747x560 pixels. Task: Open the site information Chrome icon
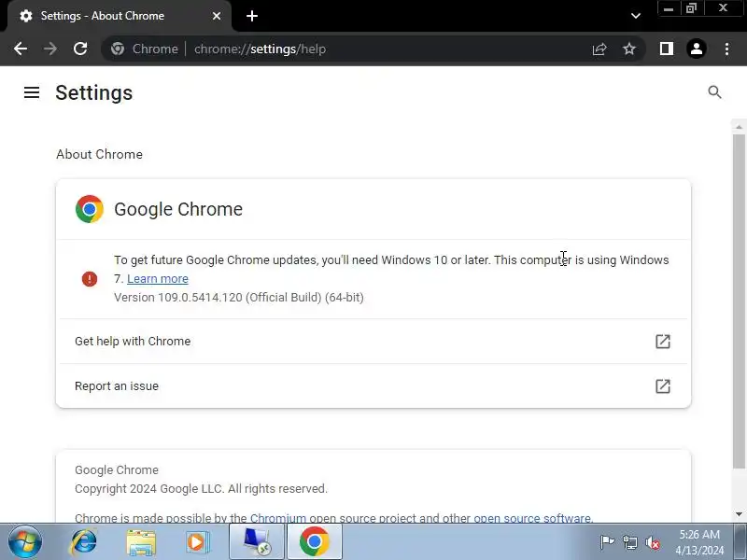click(118, 49)
